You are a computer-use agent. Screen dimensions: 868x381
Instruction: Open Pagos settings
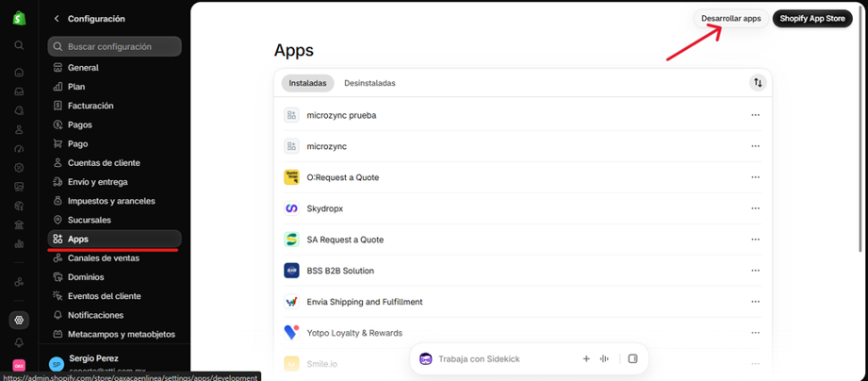click(115, 124)
